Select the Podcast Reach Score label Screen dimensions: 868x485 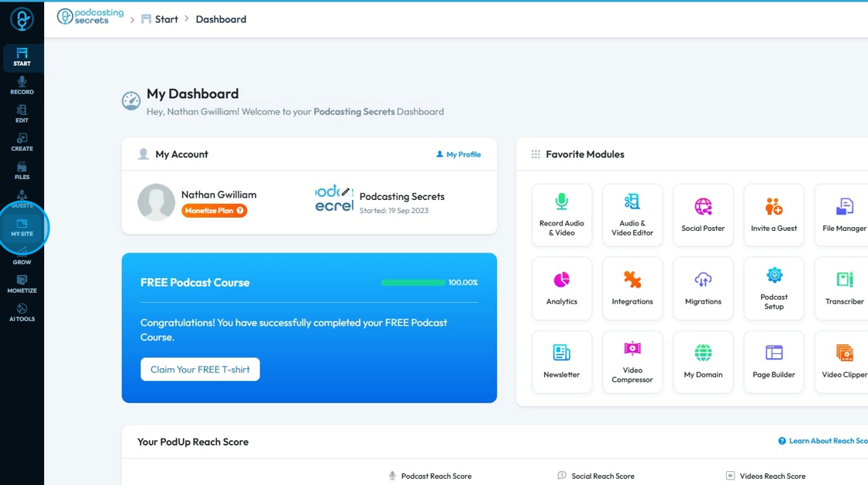pos(436,476)
